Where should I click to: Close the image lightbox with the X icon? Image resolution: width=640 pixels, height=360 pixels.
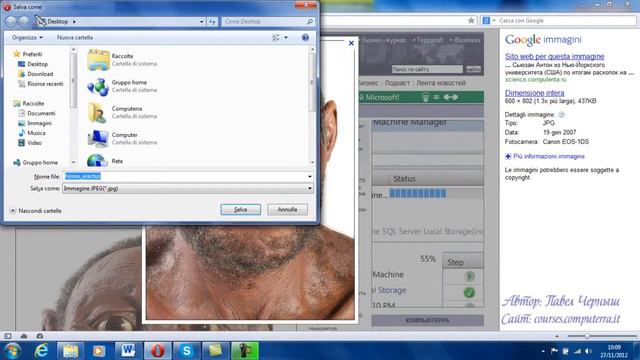click(351, 43)
